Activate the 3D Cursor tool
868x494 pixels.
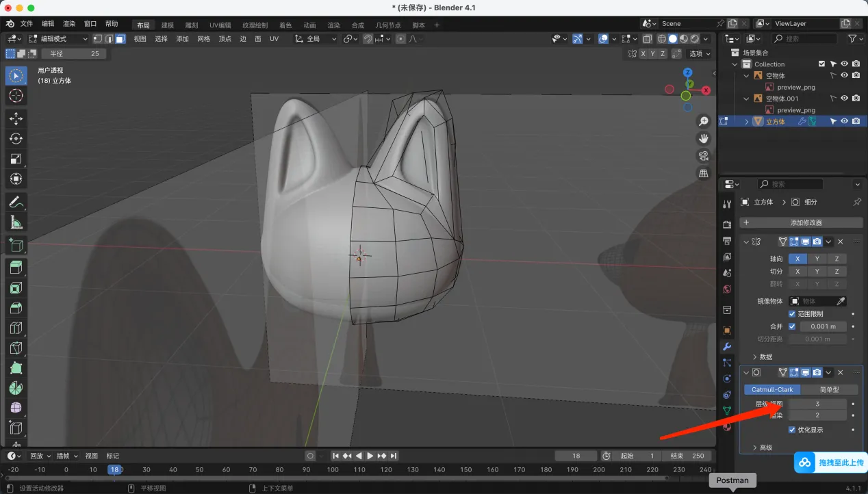[x=16, y=96]
